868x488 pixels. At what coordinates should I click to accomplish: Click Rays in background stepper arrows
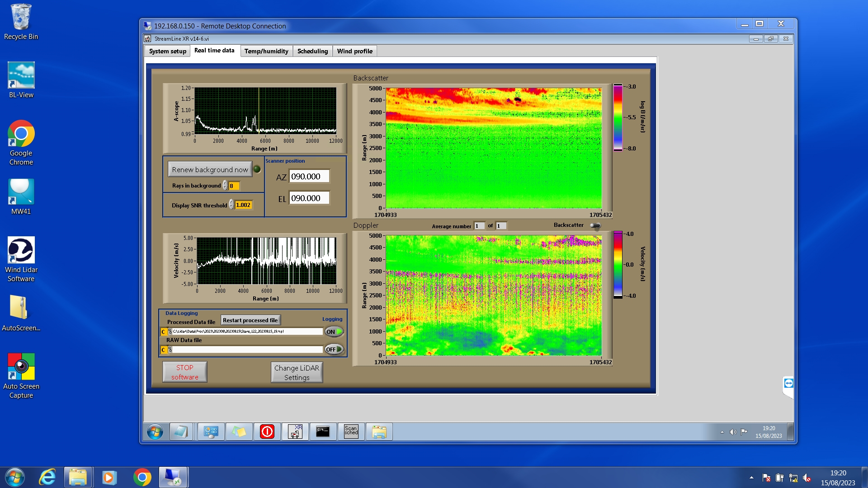point(225,186)
